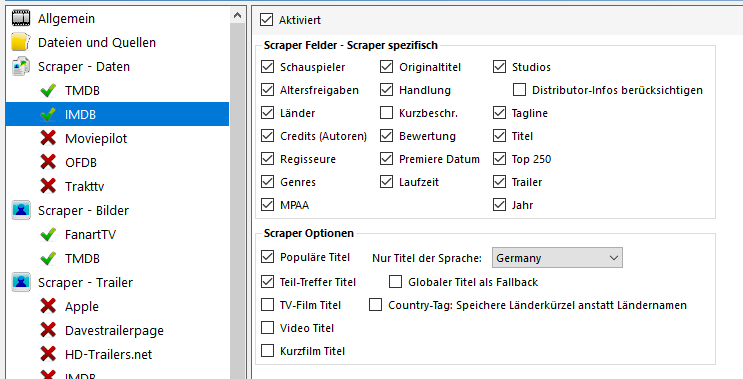Click the Dateien und Quellen folder icon
Viewport: 743px width, 379px height.
click(21, 42)
